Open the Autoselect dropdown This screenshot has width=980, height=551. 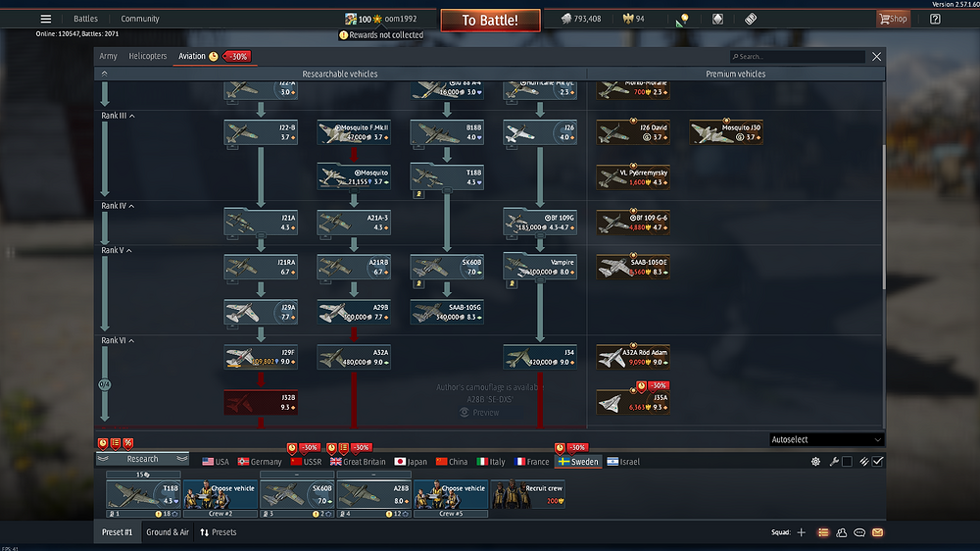pos(826,439)
